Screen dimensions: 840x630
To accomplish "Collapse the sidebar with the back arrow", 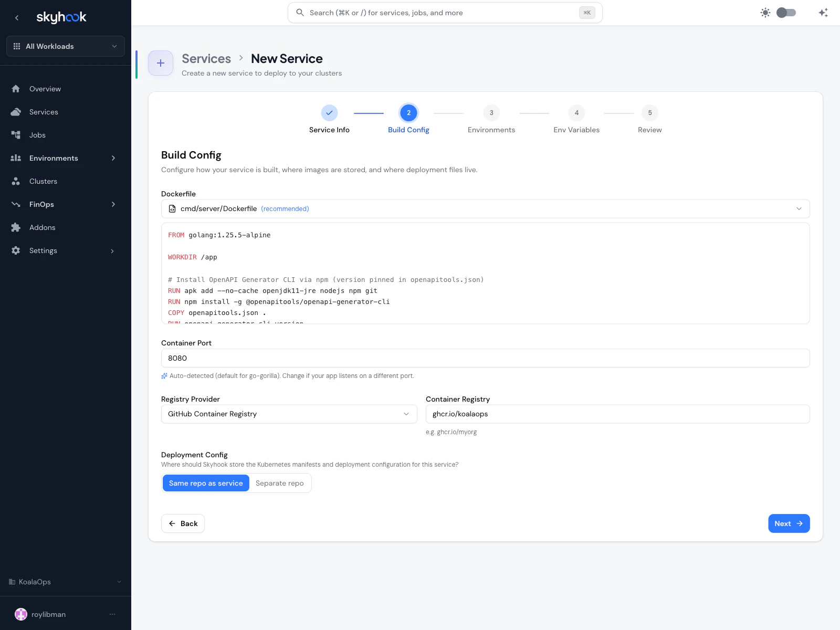I will tap(17, 17).
